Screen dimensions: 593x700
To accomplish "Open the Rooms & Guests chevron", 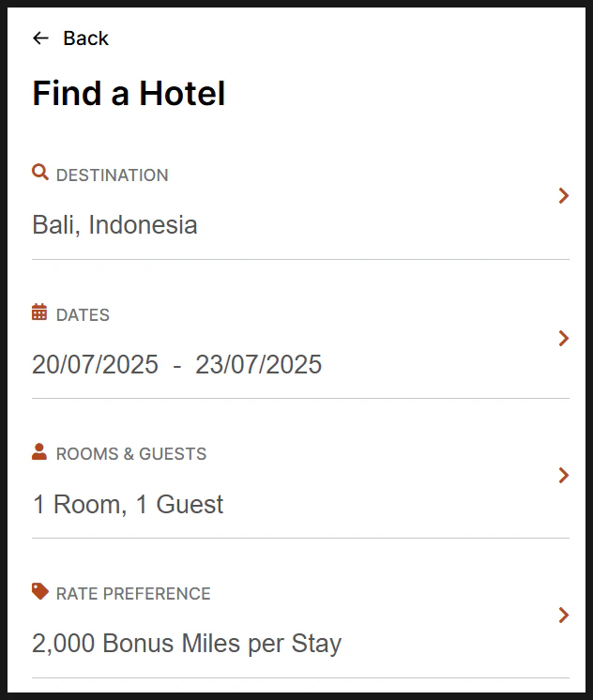I will [564, 476].
